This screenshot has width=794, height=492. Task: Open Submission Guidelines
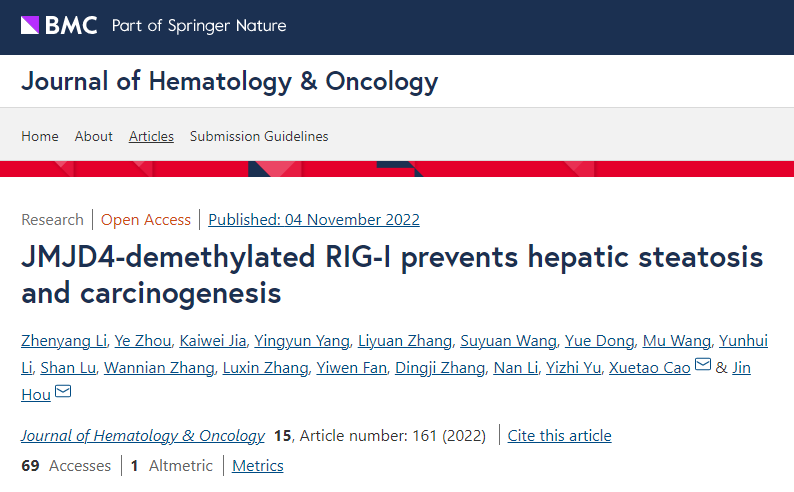[259, 136]
